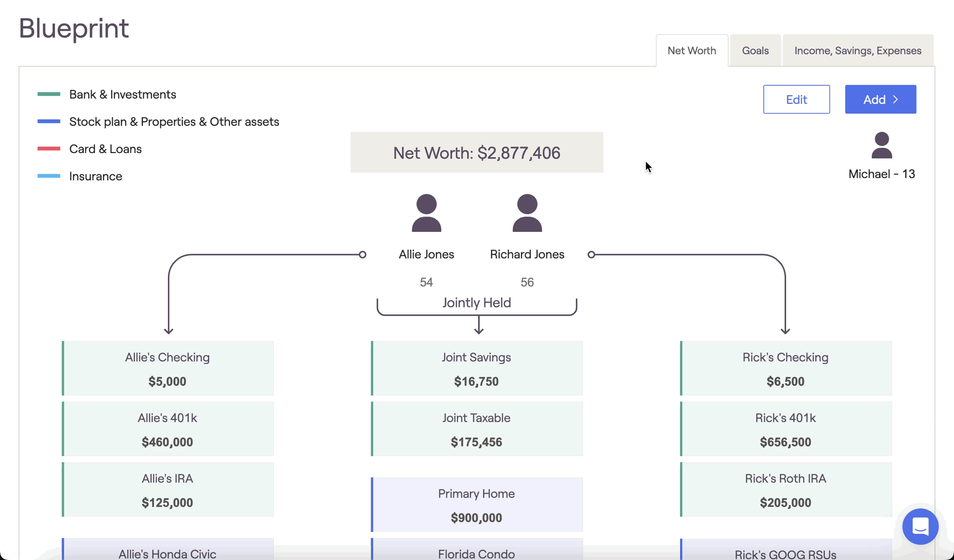Click Michael's person icon
The width and height of the screenshot is (954, 560).
click(881, 145)
